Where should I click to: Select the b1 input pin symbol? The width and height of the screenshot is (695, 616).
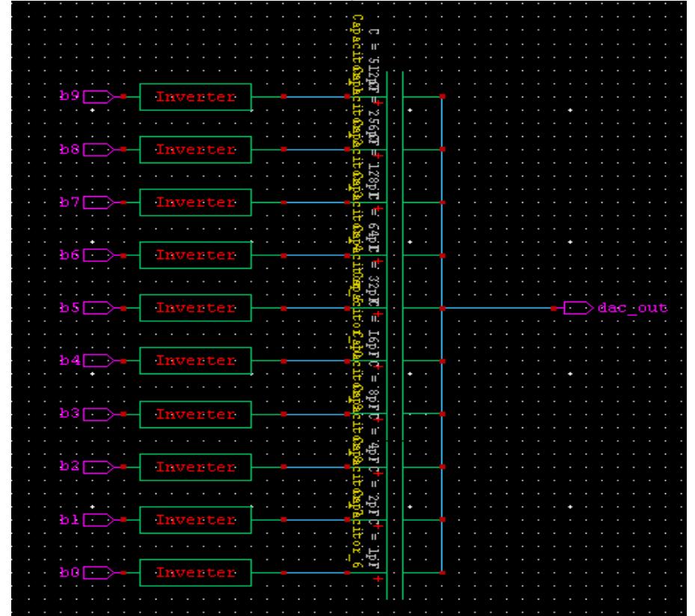(x=99, y=519)
